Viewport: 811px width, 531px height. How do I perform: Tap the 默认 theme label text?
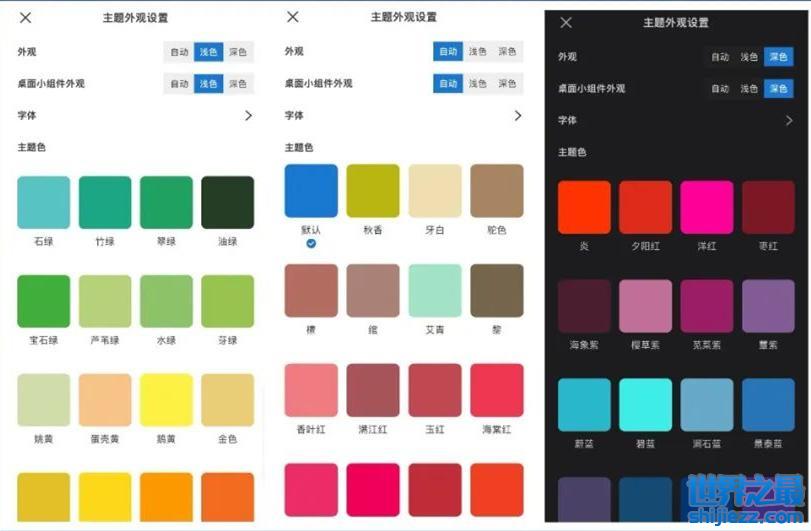311,230
